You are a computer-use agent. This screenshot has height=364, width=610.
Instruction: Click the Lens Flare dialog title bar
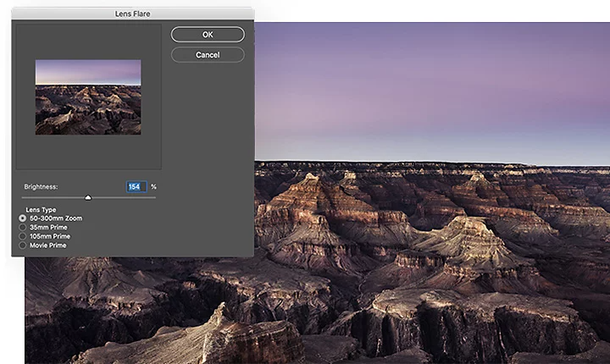[133, 14]
